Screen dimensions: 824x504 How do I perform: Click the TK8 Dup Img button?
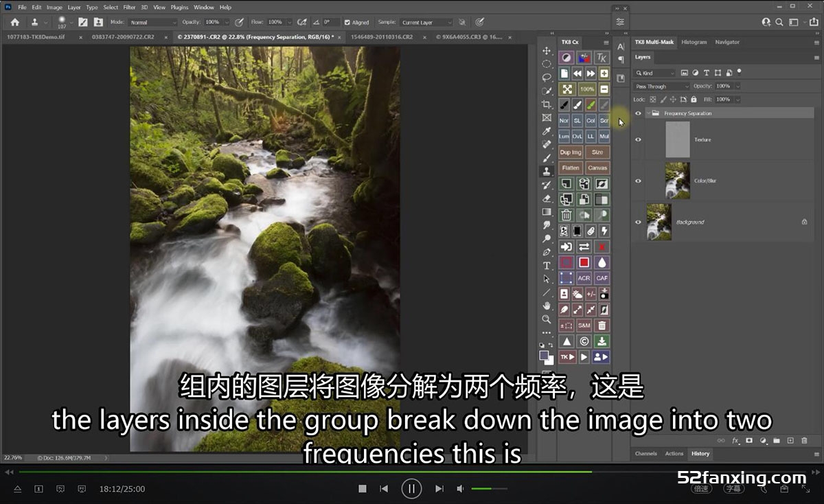coord(571,152)
